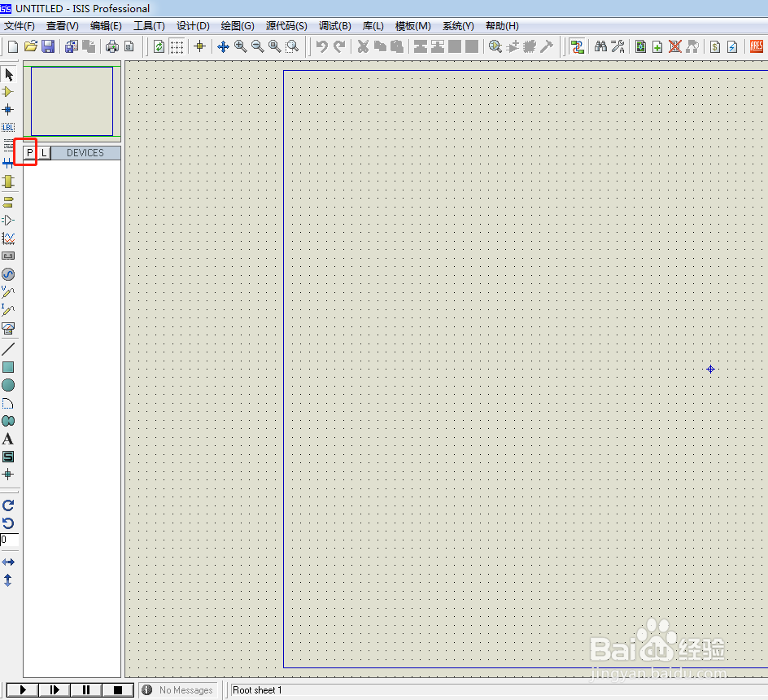Open the 查看(V) menu
The height and width of the screenshot is (700, 768).
[x=62, y=26]
